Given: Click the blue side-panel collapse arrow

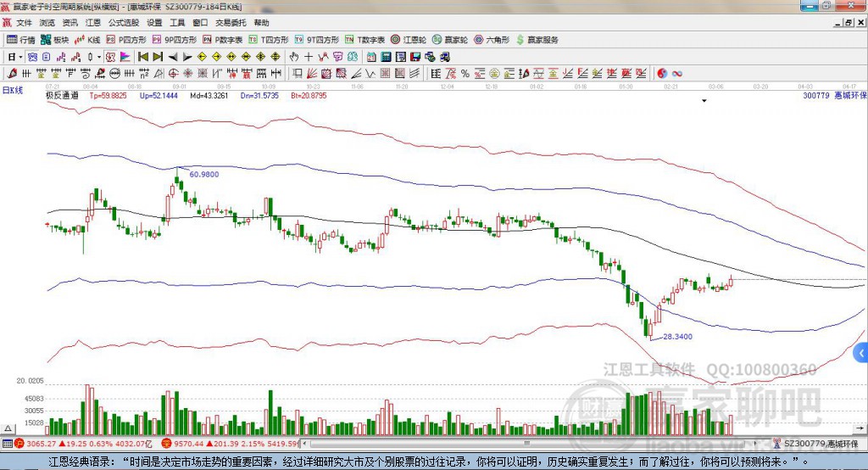Looking at the screenshot, I should (861, 353).
